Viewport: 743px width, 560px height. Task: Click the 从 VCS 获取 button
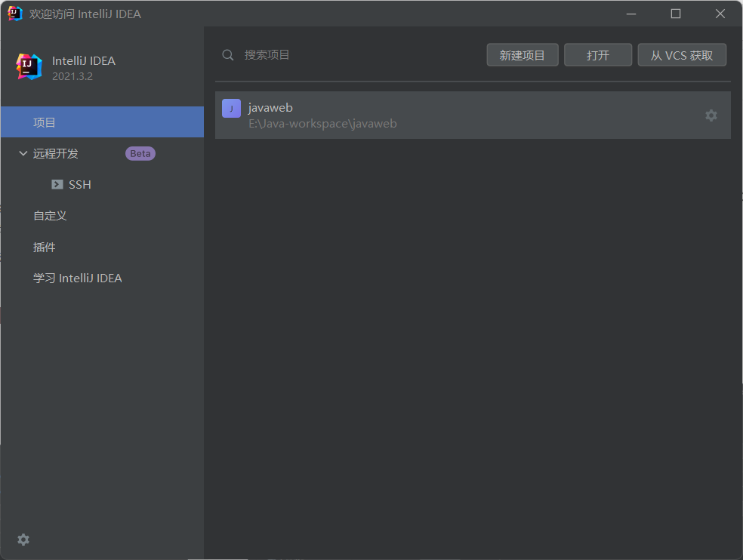point(681,55)
